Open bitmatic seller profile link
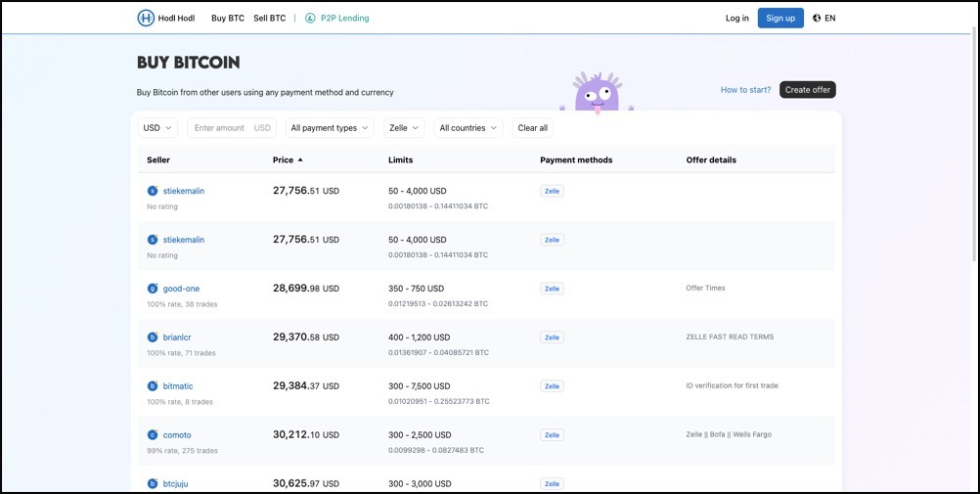This screenshot has width=980, height=494. pyautogui.click(x=178, y=385)
